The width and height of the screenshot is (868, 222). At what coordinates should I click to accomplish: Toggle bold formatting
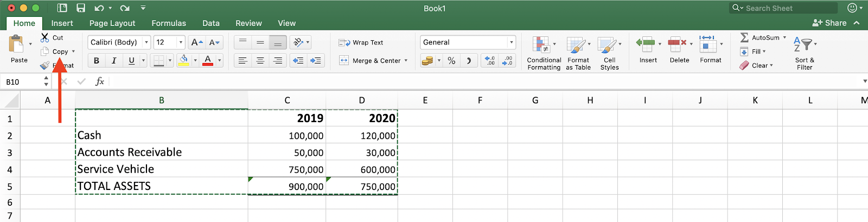pos(97,60)
